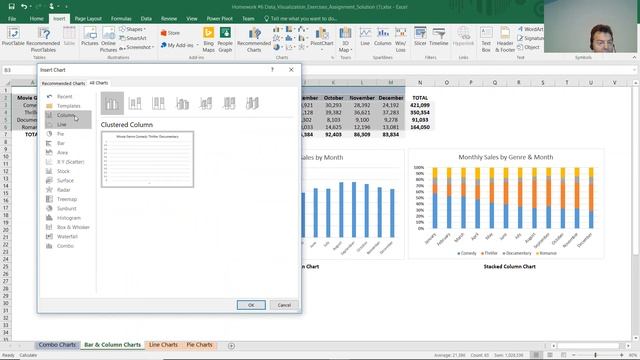Switch to Combo Charts sheet tab
The width and height of the screenshot is (640, 360).
[x=57, y=345]
